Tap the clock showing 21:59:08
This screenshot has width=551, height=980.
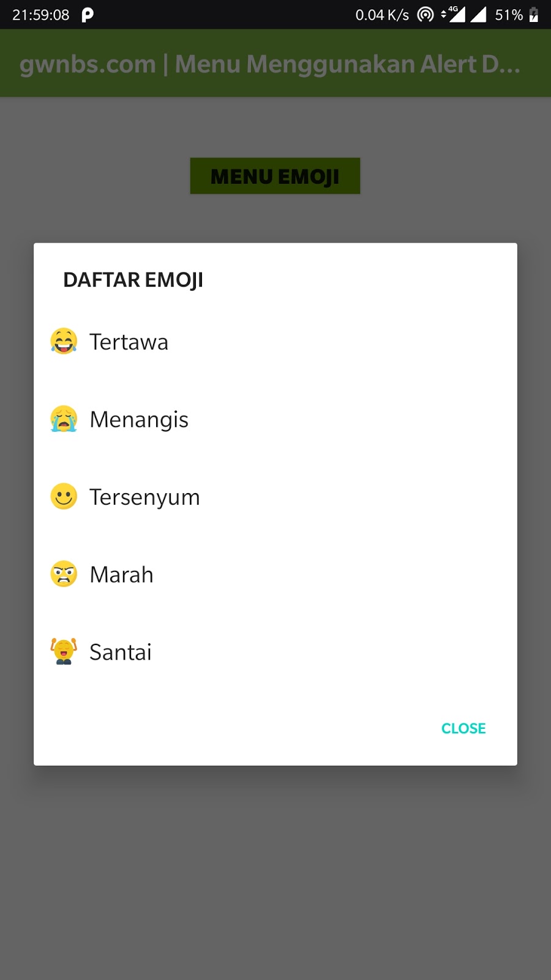(41, 15)
